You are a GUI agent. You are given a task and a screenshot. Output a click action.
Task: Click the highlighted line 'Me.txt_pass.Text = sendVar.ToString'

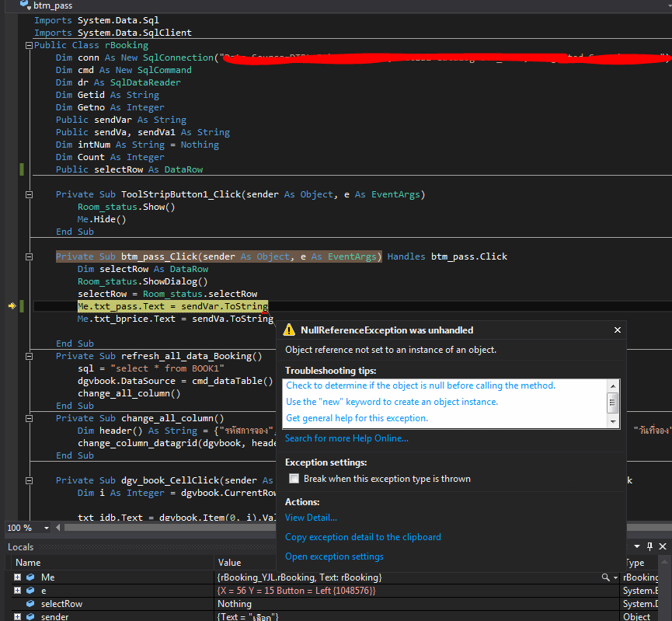(x=172, y=306)
